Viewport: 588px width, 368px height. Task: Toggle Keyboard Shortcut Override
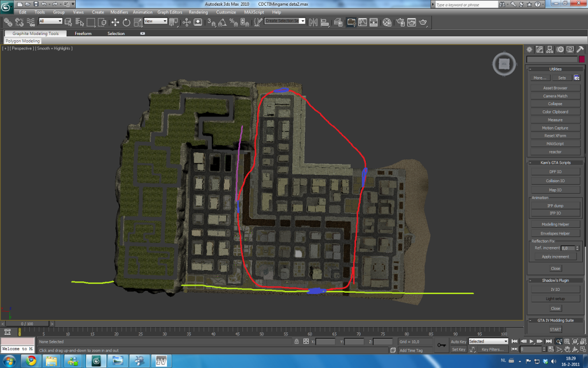(x=198, y=22)
